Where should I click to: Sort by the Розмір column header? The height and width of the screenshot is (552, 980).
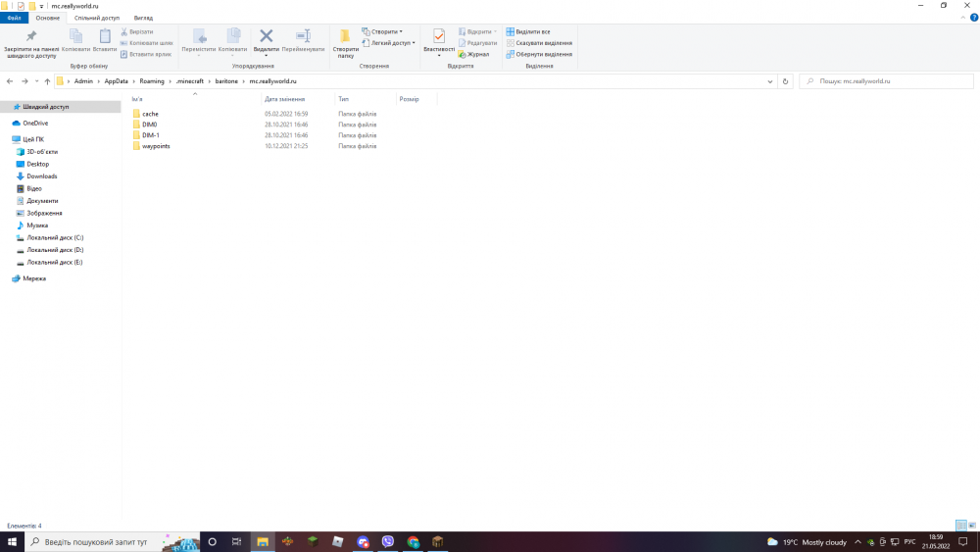[416, 99]
